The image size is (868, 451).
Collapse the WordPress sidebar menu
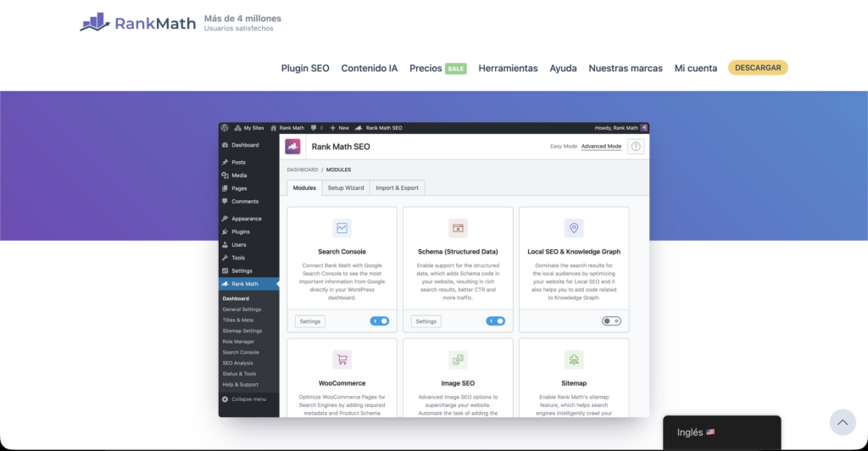244,399
